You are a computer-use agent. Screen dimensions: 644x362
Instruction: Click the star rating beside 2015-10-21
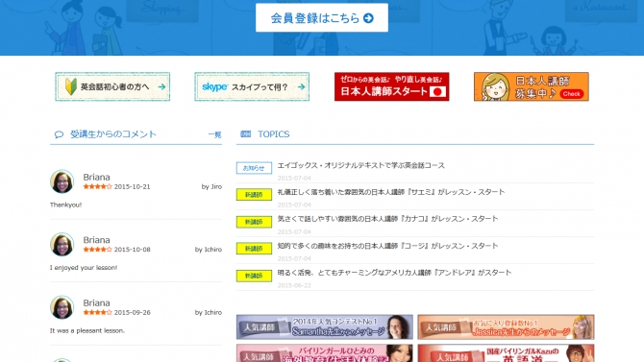tap(97, 186)
